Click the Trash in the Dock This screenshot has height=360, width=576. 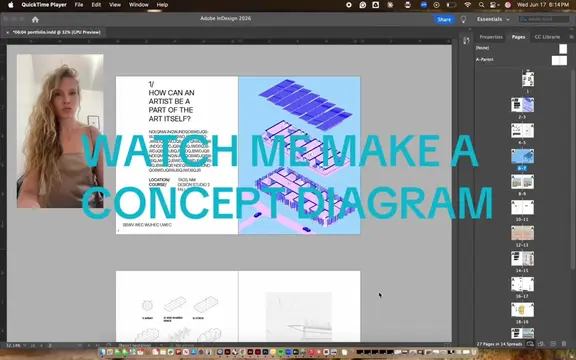[473, 353]
